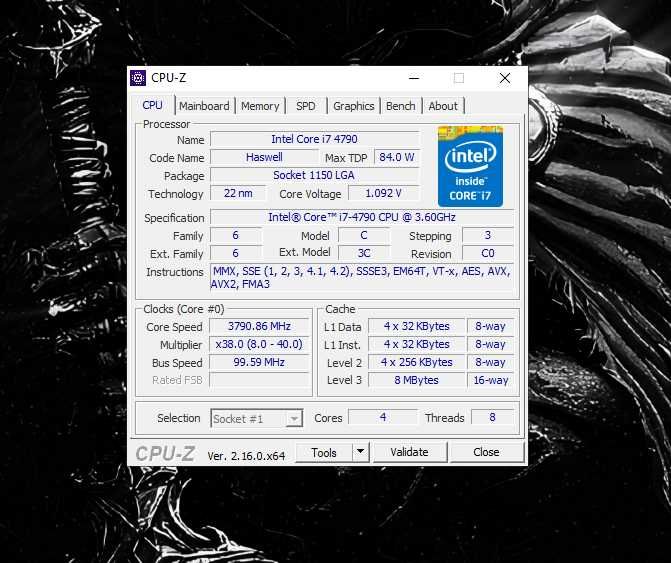Viewport: 671px width, 563px height.
Task: Click the Level 2 cache 4 x 256 KBytes
Action: point(416,362)
